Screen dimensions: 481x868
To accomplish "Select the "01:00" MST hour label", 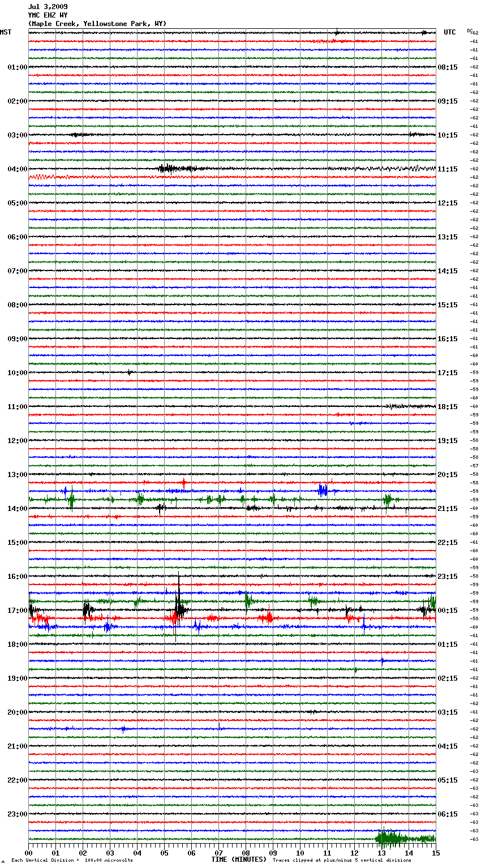I will pos(18,67).
